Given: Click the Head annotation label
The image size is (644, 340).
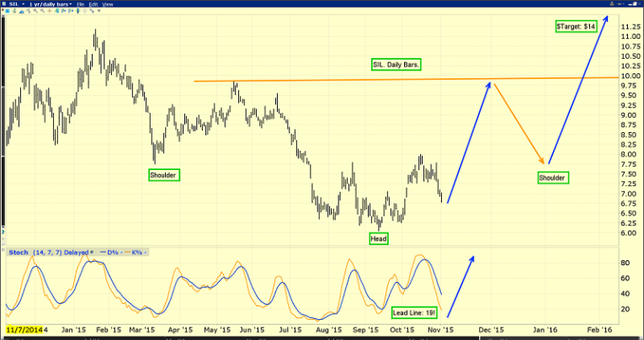Looking at the screenshot, I should click(380, 239).
